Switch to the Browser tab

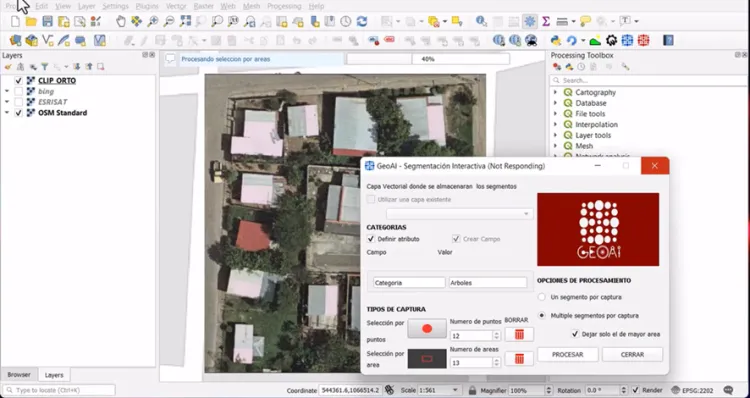pos(19,375)
